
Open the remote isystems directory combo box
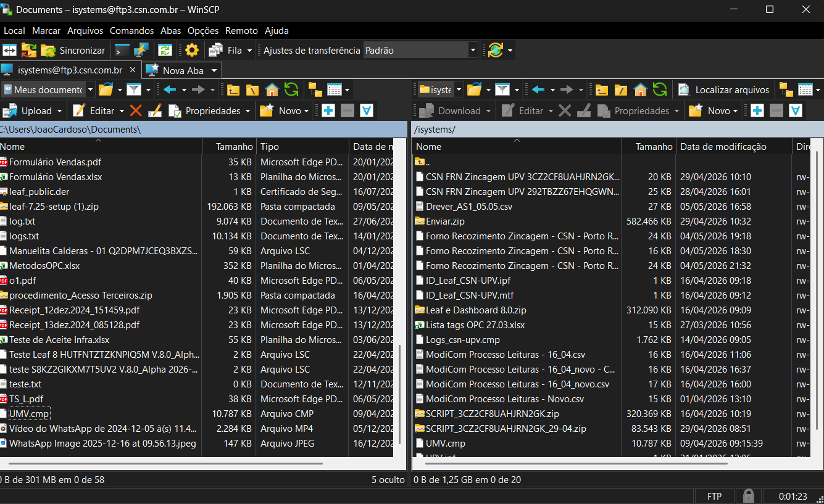[439, 90]
